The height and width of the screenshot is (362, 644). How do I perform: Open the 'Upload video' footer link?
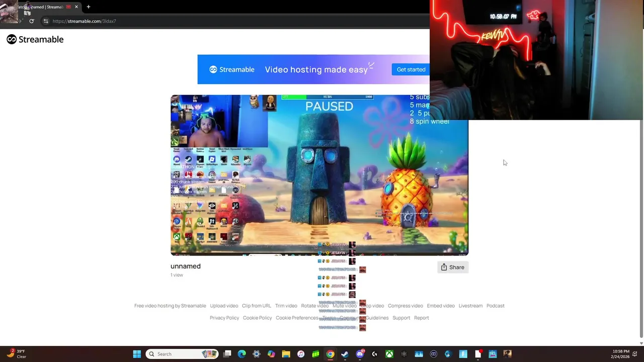point(224,306)
